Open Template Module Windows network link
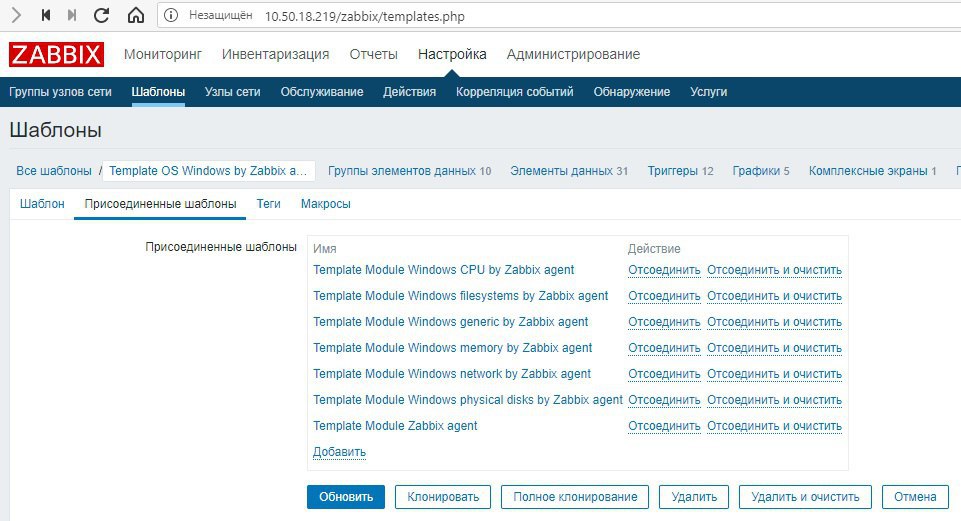 (x=452, y=374)
